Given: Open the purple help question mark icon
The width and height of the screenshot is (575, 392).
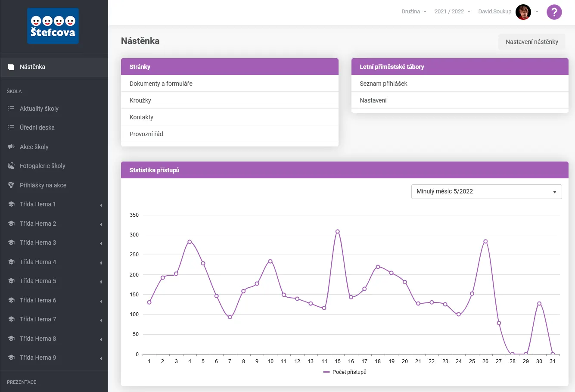Looking at the screenshot, I should click(x=554, y=12).
